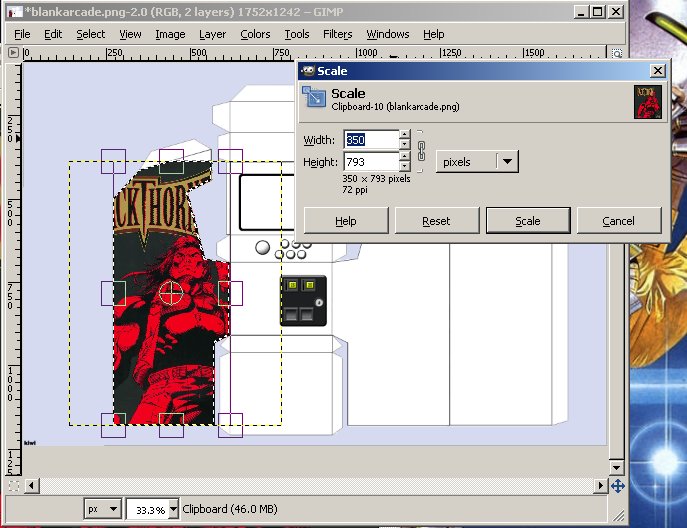687x528 pixels.
Task: Click the bottom-right scale transform handle
Action: coord(230,425)
